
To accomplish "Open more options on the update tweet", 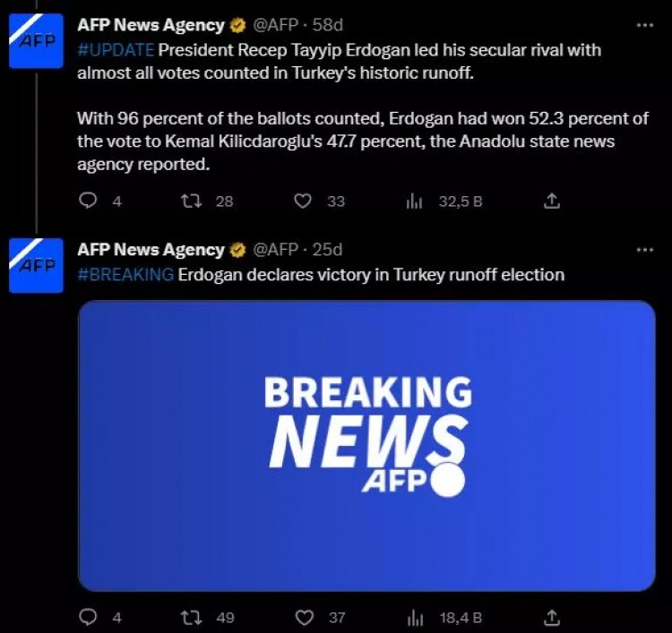I will pos(644,25).
